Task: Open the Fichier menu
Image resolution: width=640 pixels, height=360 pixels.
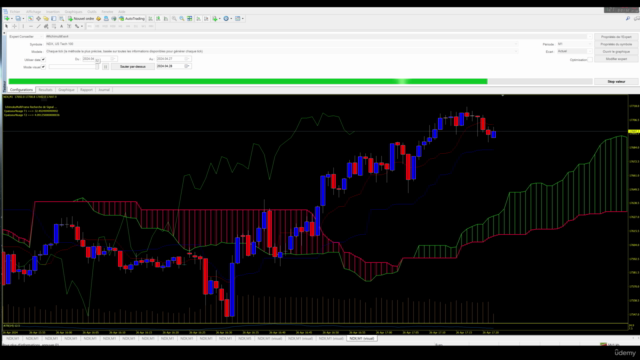Action: pos(15,11)
